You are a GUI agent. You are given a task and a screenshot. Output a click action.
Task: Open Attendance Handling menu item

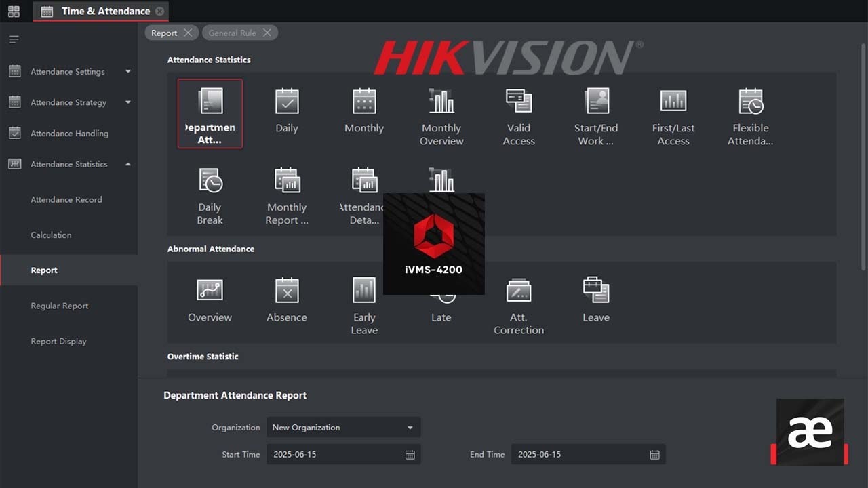(x=69, y=134)
